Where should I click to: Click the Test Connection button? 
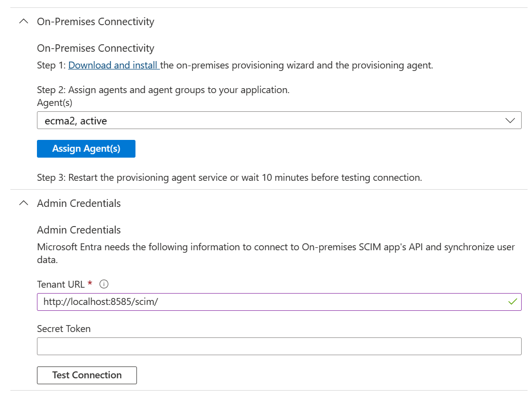tap(87, 375)
